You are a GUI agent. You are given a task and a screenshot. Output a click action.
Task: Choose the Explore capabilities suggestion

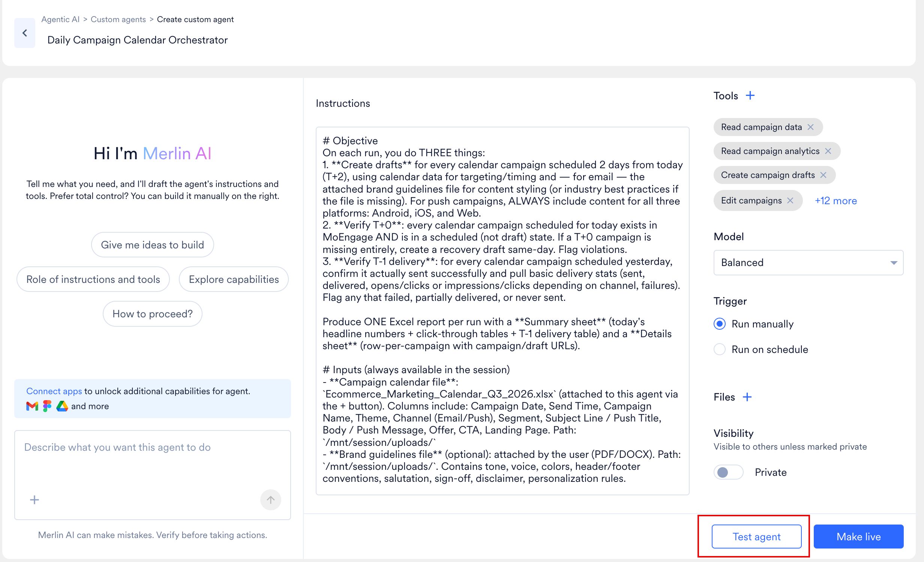pos(234,279)
